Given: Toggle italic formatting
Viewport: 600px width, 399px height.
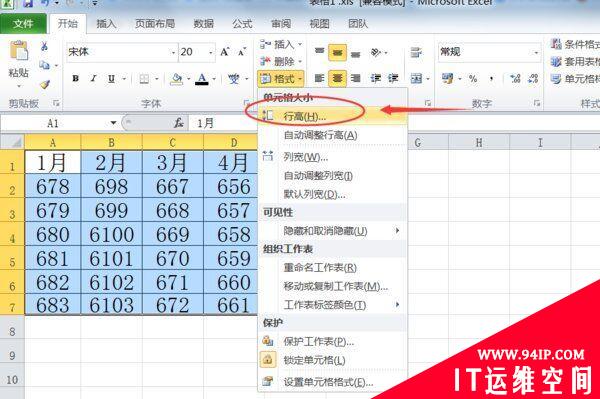Looking at the screenshot, I should pyautogui.click(x=93, y=79).
